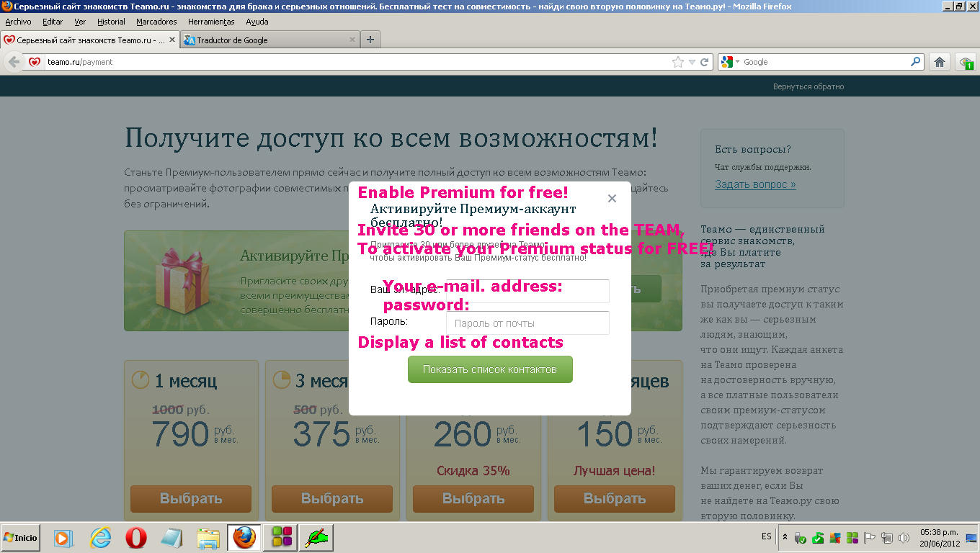Close the Traductor de Google tab

coord(352,40)
